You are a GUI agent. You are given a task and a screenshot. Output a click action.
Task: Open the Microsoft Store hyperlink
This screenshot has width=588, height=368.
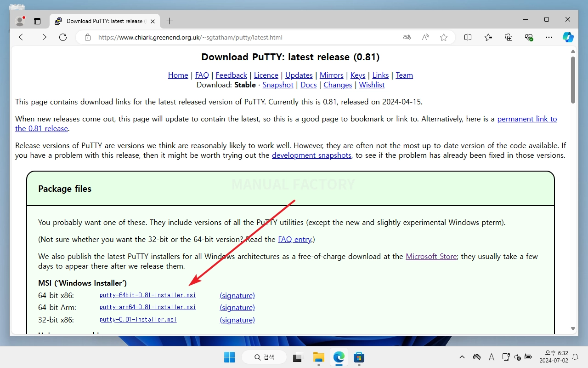[431, 256]
